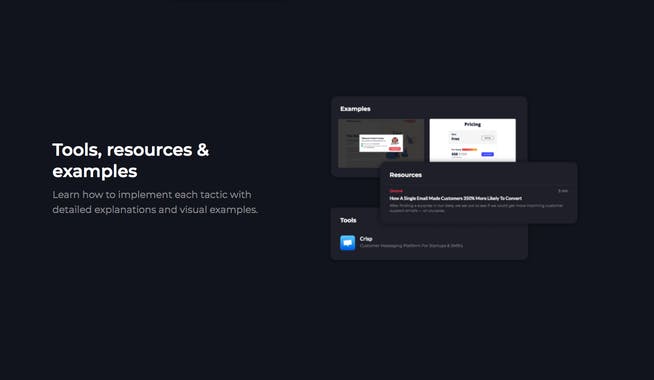This screenshot has width=654, height=380.
Task: Open the Pricing example thumbnail
Action: (x=473, y=141)
